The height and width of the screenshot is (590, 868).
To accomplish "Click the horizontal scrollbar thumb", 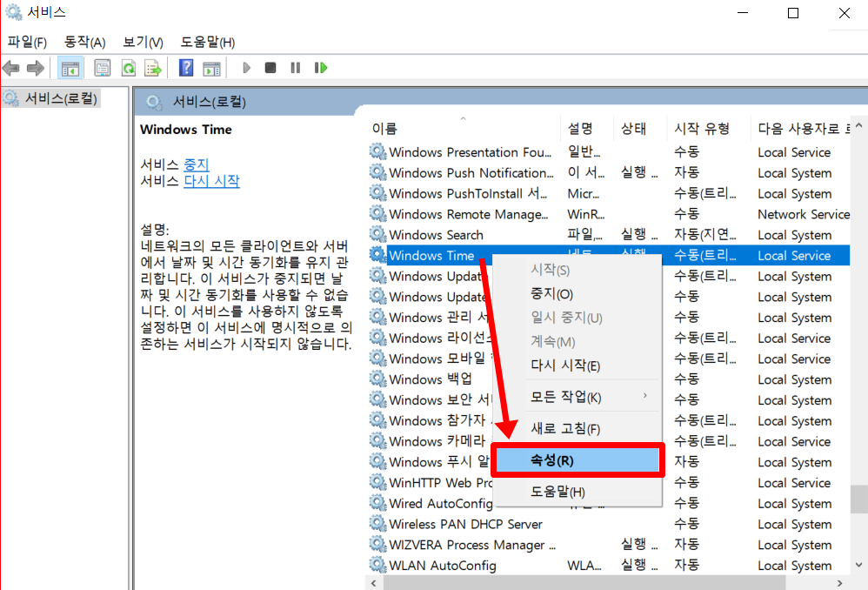I will point(584,583).
